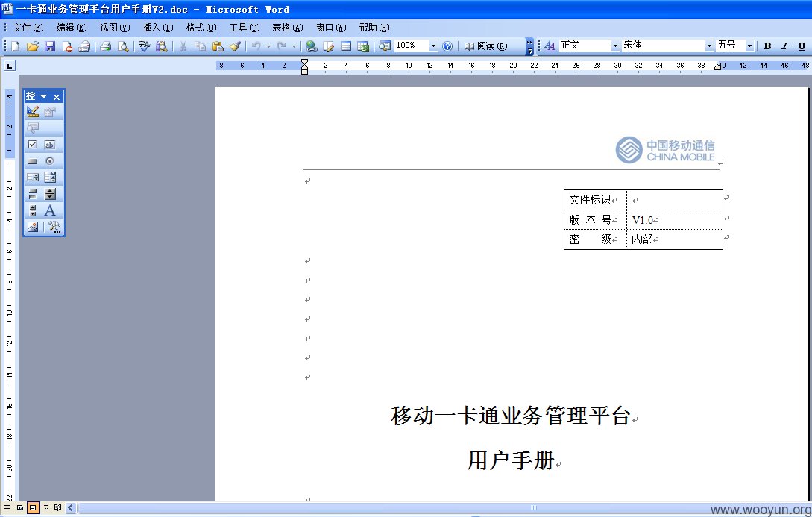The width and height of the screenshot is (812, 517).
Task: Switch to Normal view
Action: (7, 508)
